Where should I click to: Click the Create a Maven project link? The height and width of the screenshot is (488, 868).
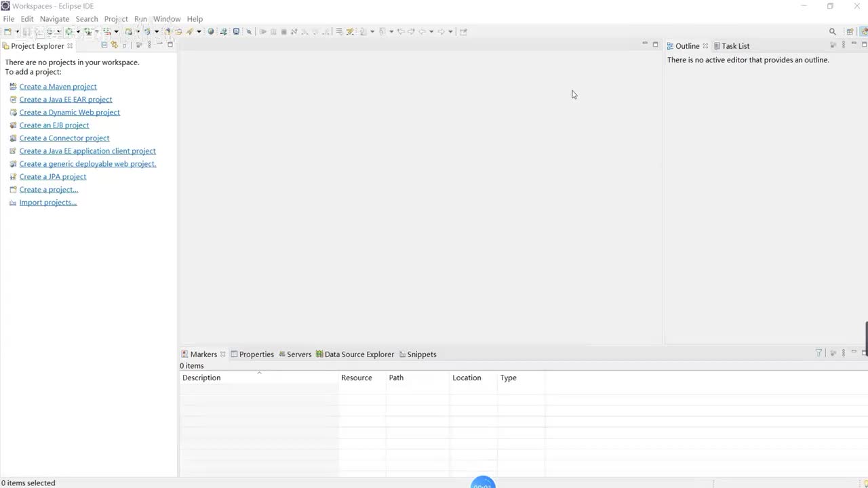[58, 87]
